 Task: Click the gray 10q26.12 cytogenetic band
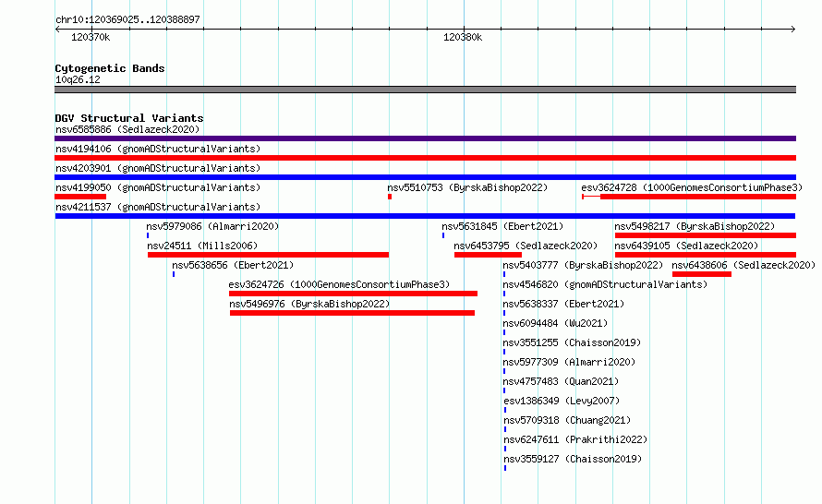425,90
